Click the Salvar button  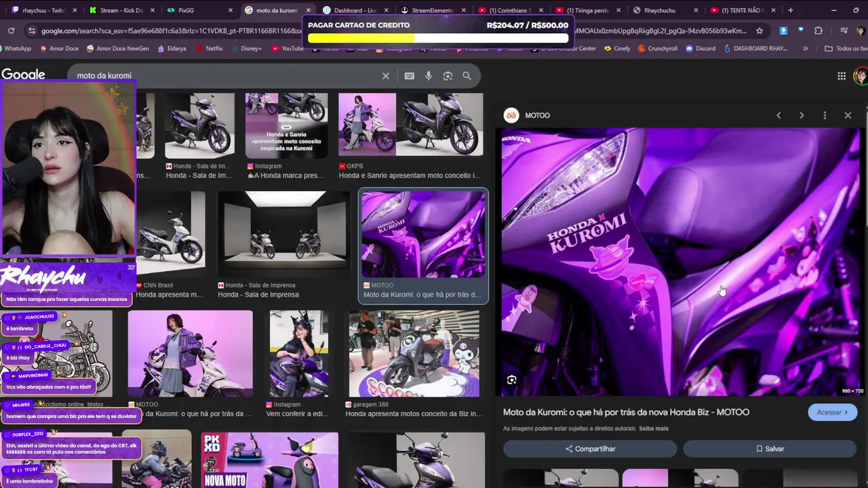coord(770,449)
